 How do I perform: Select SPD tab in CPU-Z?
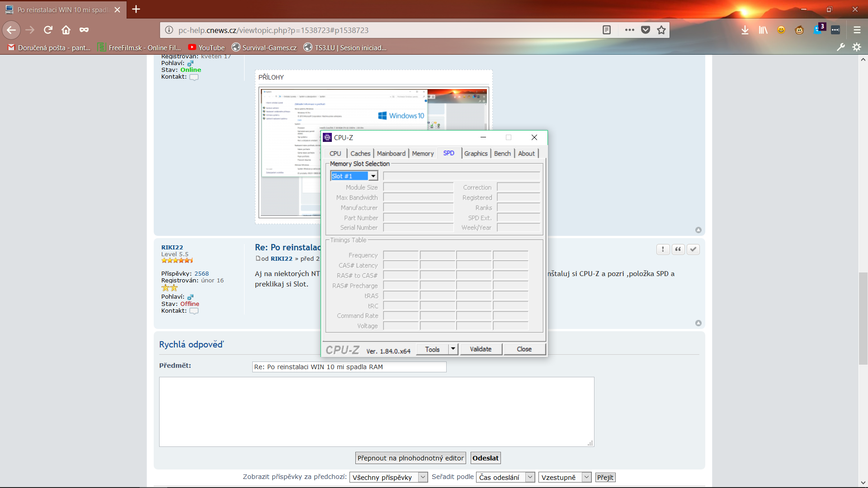[448, 153]
